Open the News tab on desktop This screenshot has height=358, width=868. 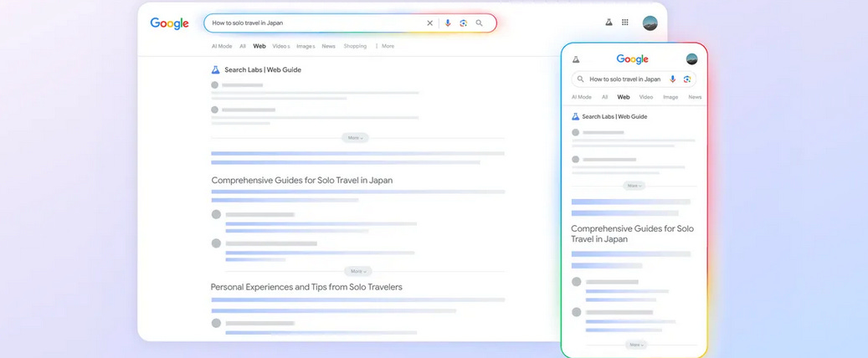pos(329,47)
